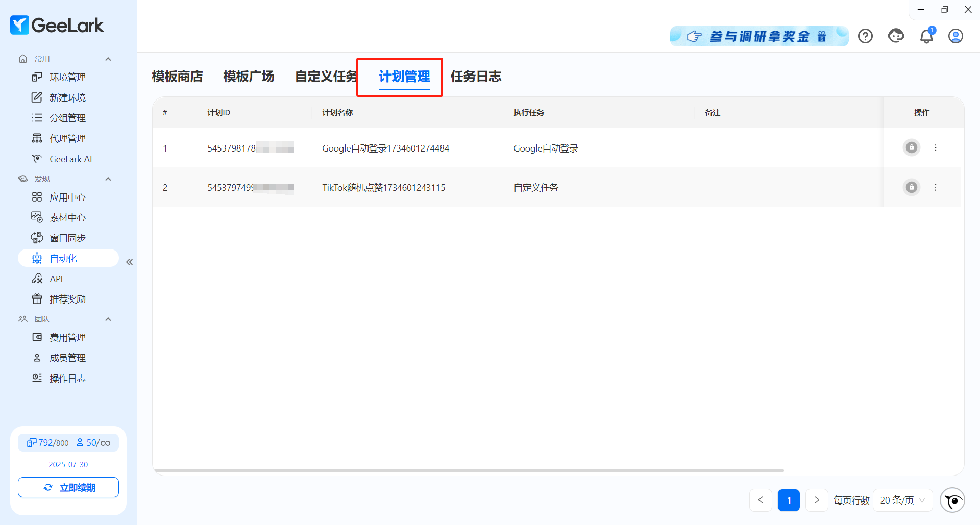Open 素材中心 in the sidebar

(67, 218)
